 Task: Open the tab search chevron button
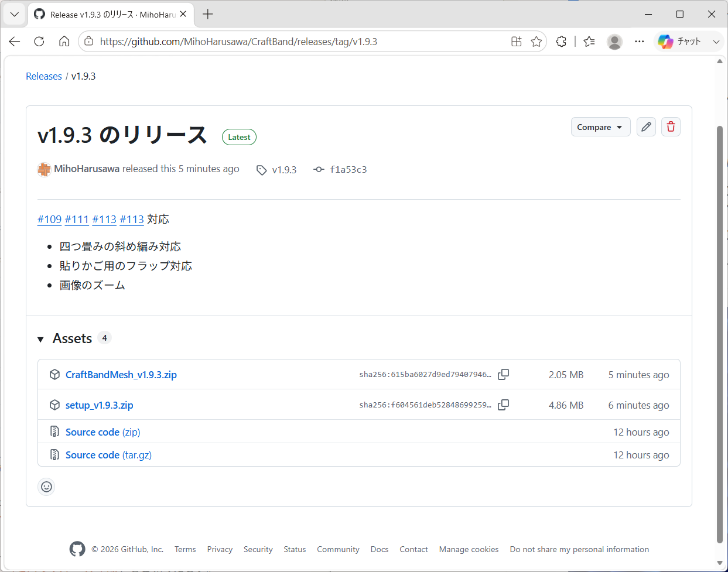click(x=15, y=14)
